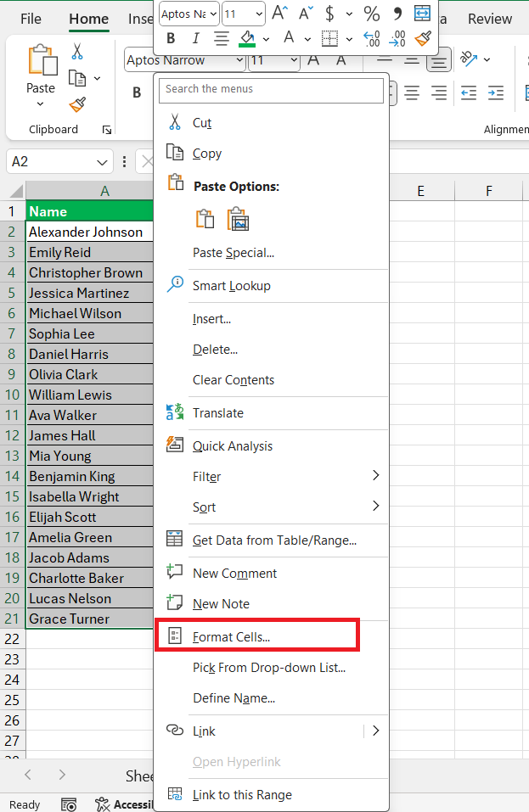Click the Copy icon in ribbon Clipboard

[77, 78]
